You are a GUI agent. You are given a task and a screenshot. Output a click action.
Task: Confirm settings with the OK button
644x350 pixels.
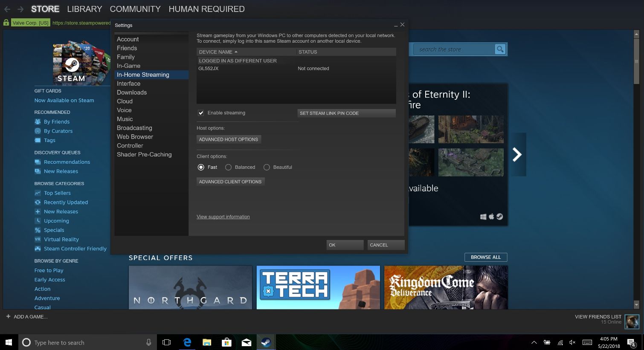pos(345,245)
